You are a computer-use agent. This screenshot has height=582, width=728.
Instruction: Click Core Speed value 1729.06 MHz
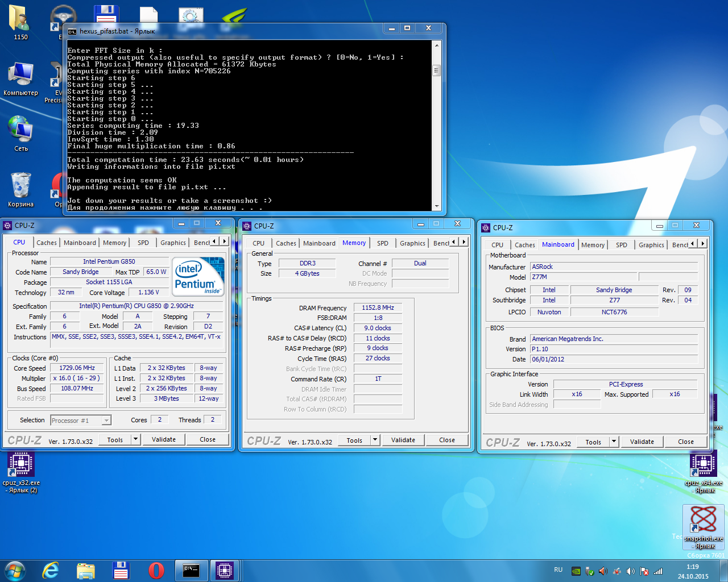(x=77, y=368)
